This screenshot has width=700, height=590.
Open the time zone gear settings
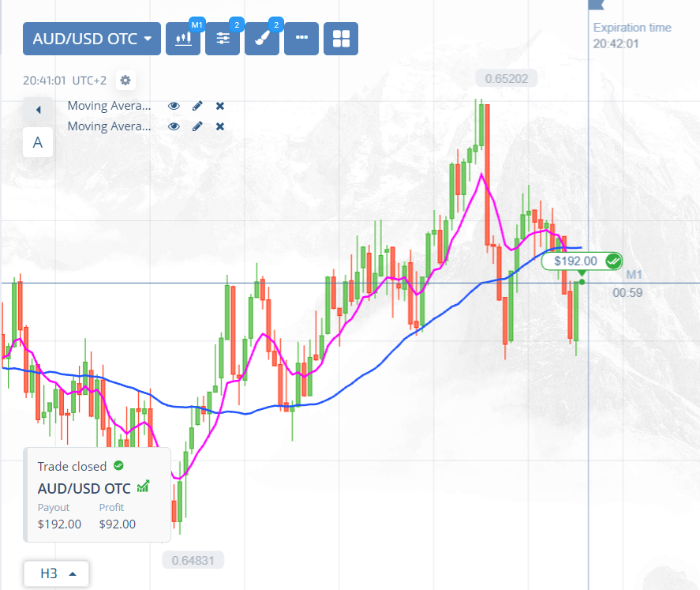point(125,81)
